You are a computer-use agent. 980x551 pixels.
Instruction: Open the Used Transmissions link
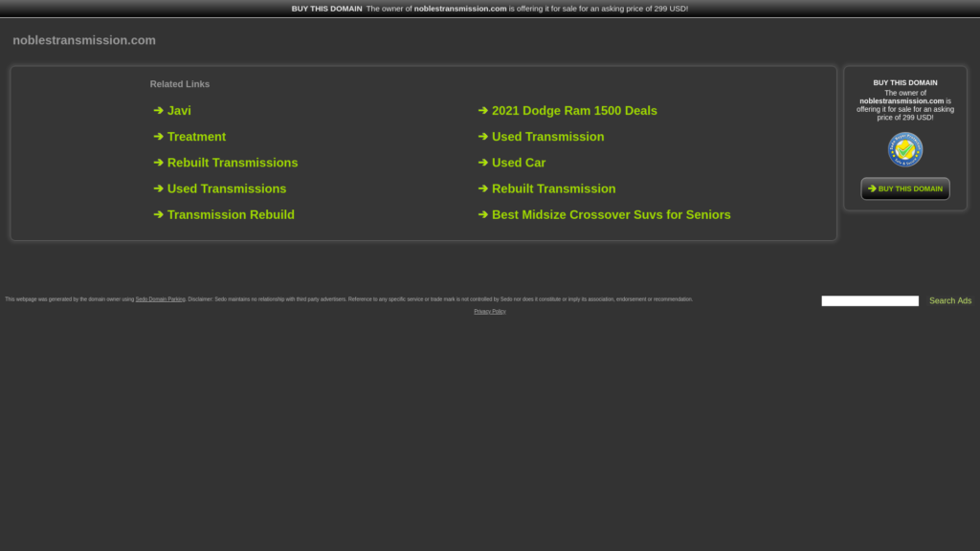pos(227,188)
